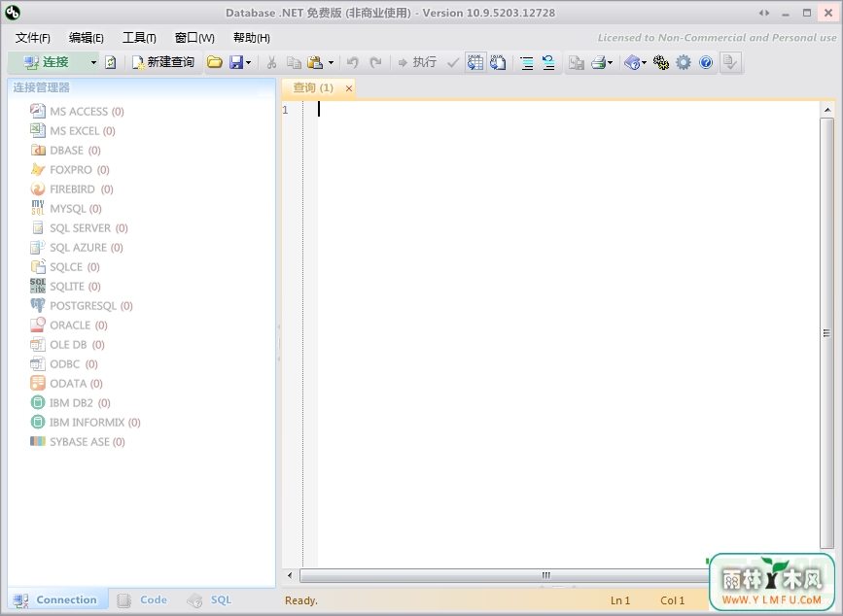
Task: Click the MYSQL icon
Action: 38,208
